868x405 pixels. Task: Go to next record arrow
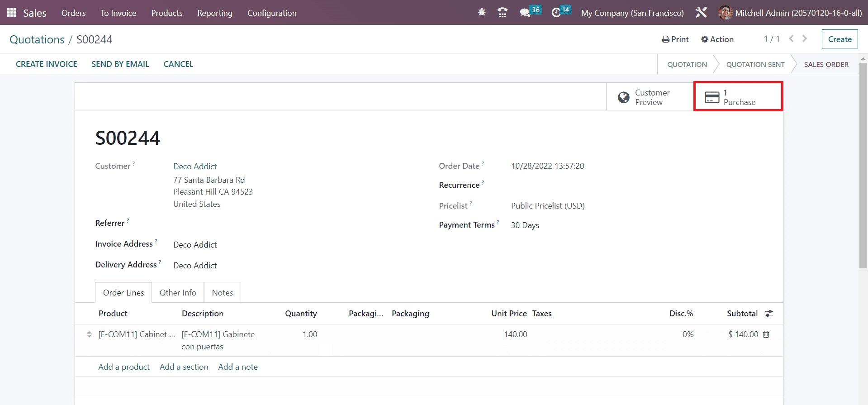pyautogui.click(x=805, y=39)
